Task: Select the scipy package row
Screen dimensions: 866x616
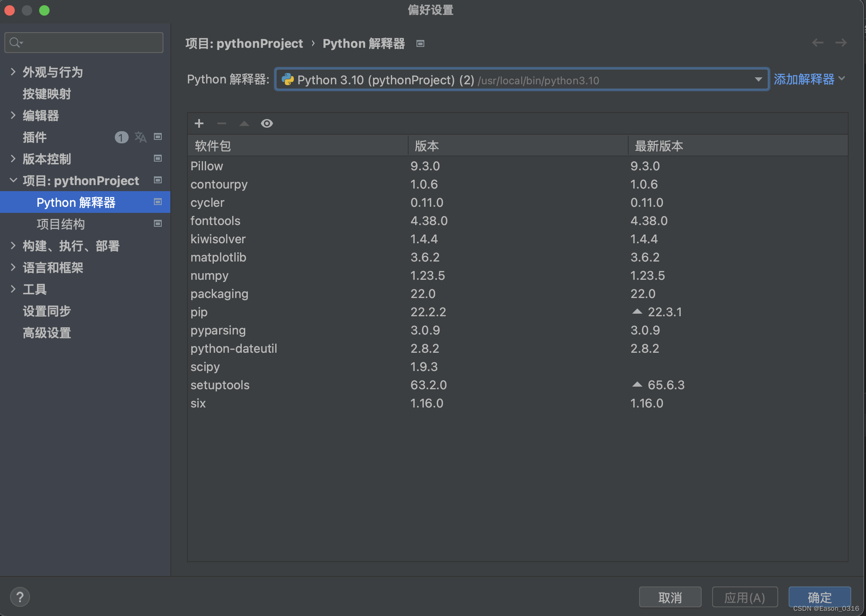Action: 517,367
